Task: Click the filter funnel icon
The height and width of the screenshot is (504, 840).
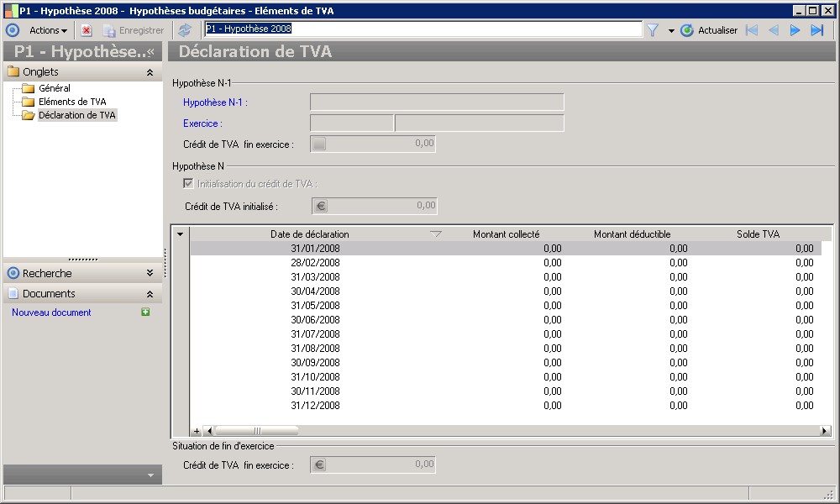Action: pos(653,30)
